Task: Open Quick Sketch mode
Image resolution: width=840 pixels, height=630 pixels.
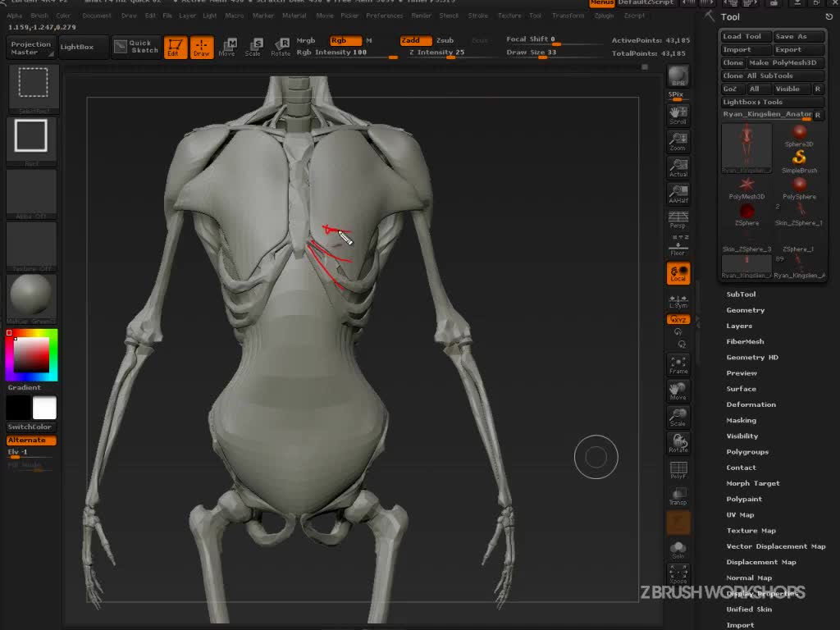Action: [x=136, y=47]
